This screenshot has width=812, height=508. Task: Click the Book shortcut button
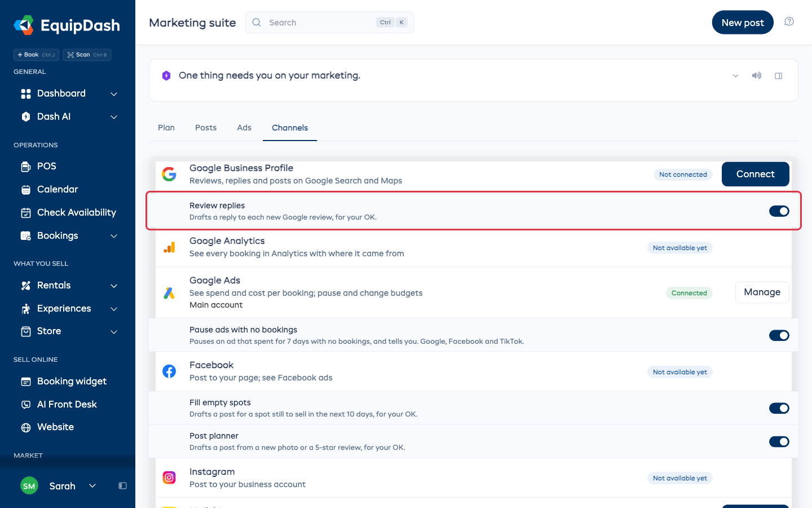pos(37,55)
